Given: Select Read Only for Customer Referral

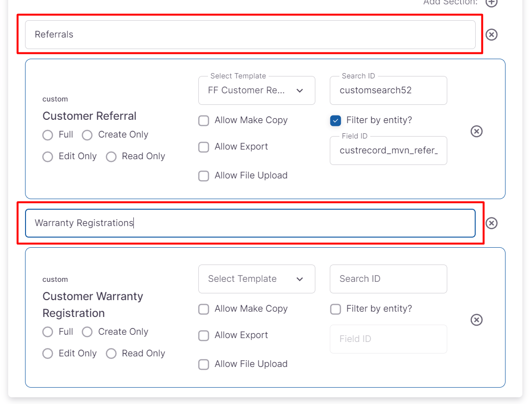Looking at the screenshot, I should click(x=111, y=156).
